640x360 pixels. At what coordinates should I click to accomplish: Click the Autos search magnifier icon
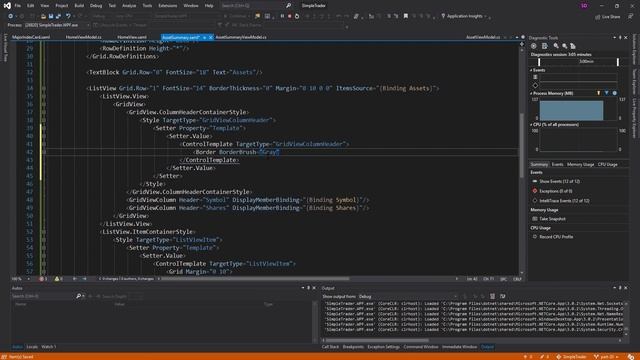click(78, 296)
